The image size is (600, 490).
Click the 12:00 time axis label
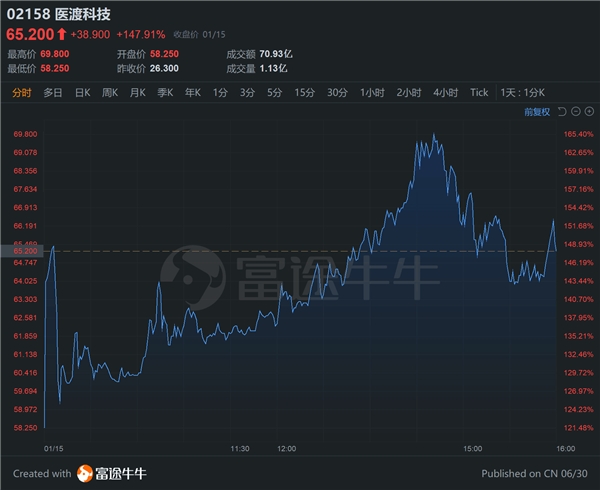(x=287, y=449)
